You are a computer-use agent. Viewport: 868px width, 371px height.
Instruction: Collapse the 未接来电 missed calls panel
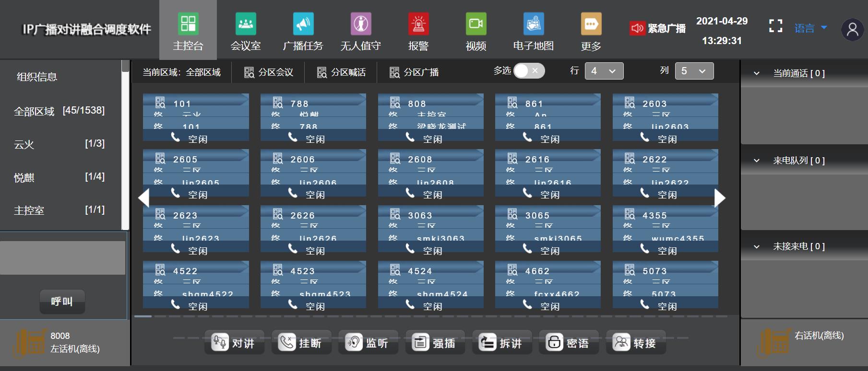757,246
